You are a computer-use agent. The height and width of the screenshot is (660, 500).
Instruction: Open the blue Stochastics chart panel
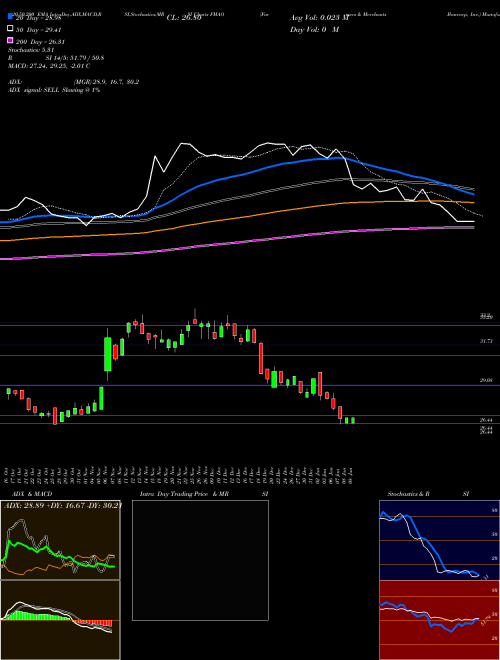point(439,540)
